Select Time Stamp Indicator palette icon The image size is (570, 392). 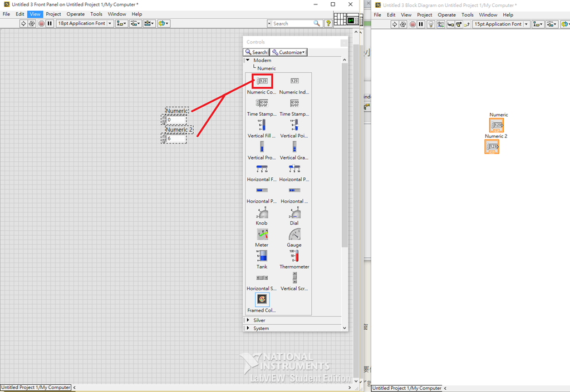click(x=294, y=103)
